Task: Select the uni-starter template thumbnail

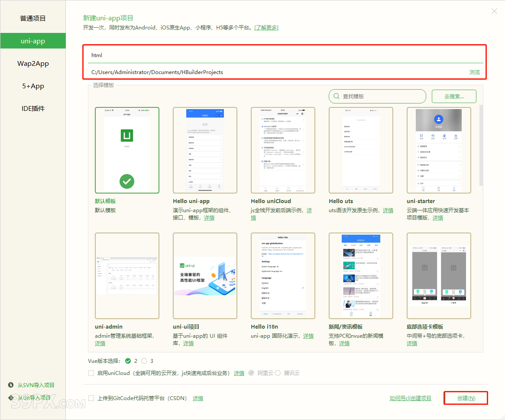Action: (439, 150)
